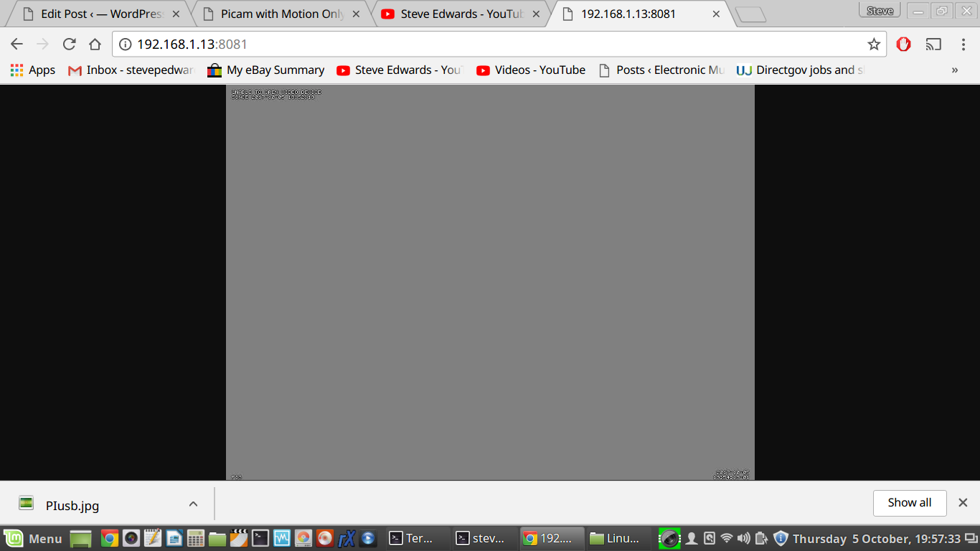Switch to the Edit Post WordPress tab
The width and height of the screenshot is (980, 551).
click(x=100, y=14)
